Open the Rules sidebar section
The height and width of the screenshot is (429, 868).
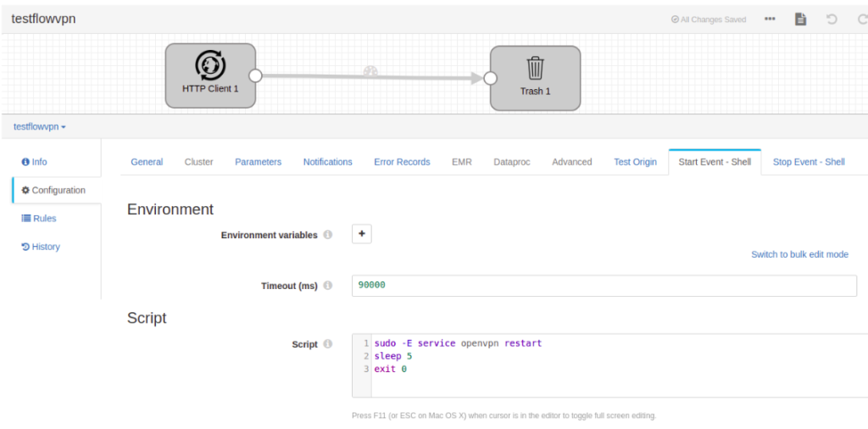click(x=39, y=219)
